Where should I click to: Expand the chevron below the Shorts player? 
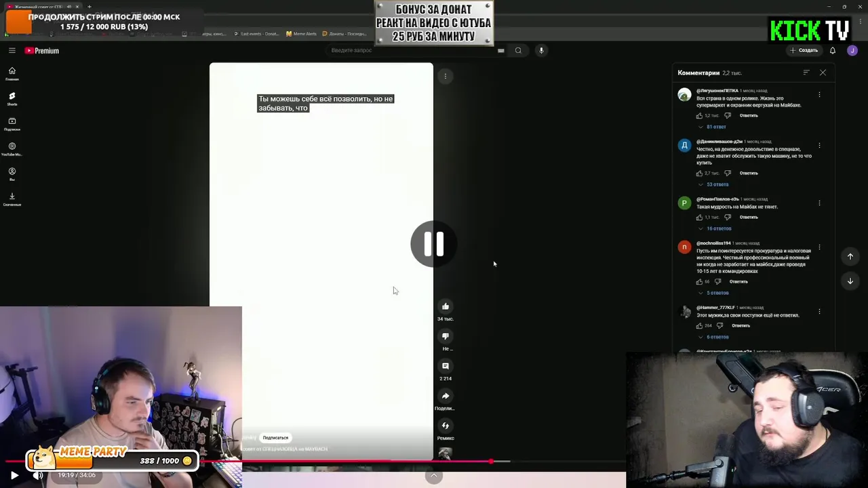point(434,476)
